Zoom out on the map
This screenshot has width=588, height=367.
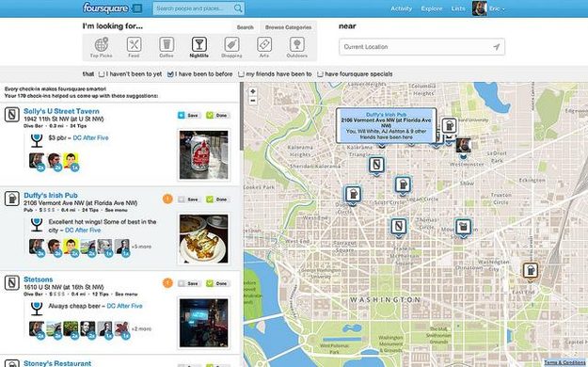point(253,101)
